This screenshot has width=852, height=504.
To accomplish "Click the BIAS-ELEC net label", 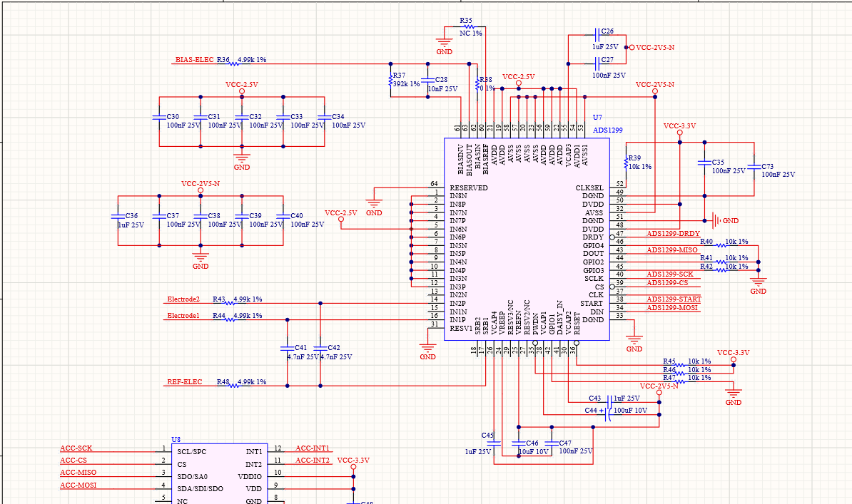I will [195, 60].
